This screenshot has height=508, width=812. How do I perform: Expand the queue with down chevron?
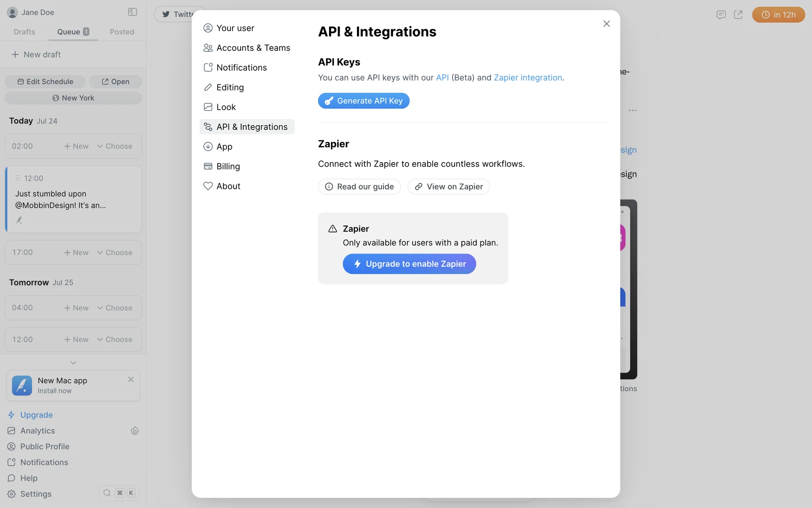coord(73,363)
